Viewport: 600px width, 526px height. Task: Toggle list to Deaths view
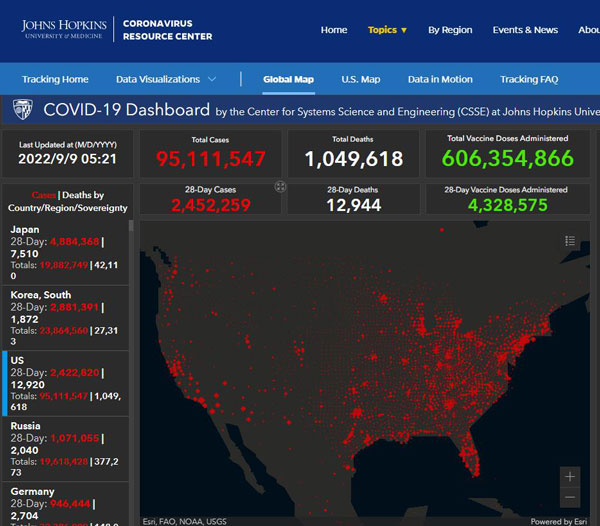point(83,195)
